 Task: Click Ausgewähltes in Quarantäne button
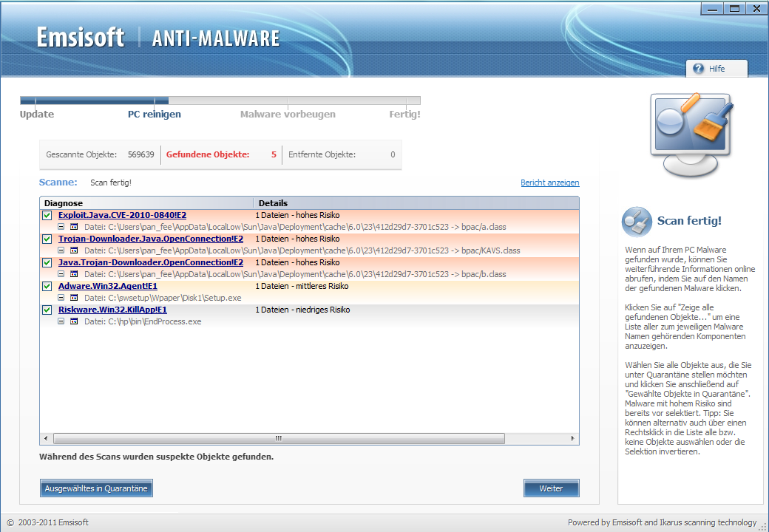click(96, 488)
